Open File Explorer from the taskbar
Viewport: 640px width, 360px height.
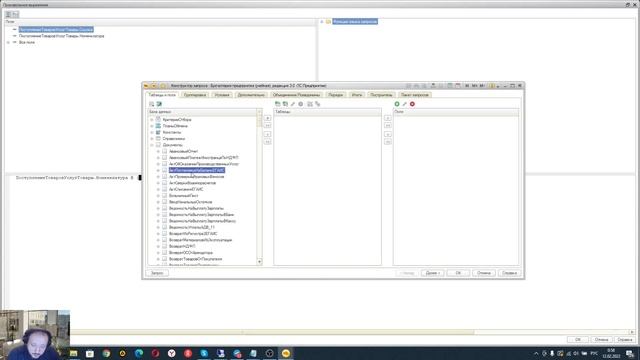pyautogui.click(x=73, y=353)
